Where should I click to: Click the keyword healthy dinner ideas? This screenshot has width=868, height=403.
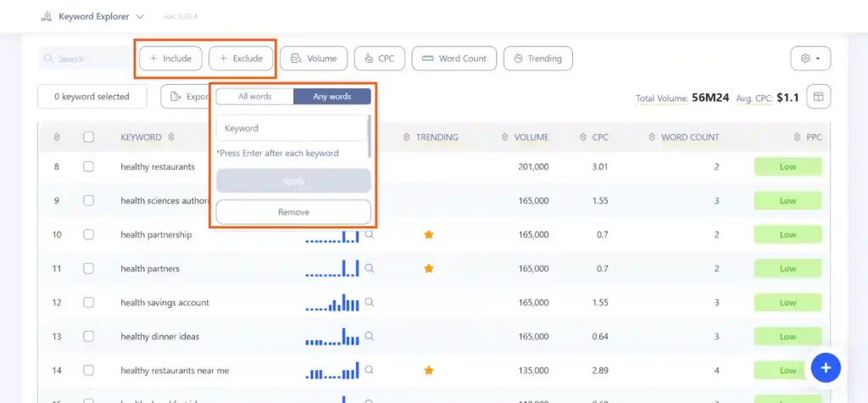(160, 337)
